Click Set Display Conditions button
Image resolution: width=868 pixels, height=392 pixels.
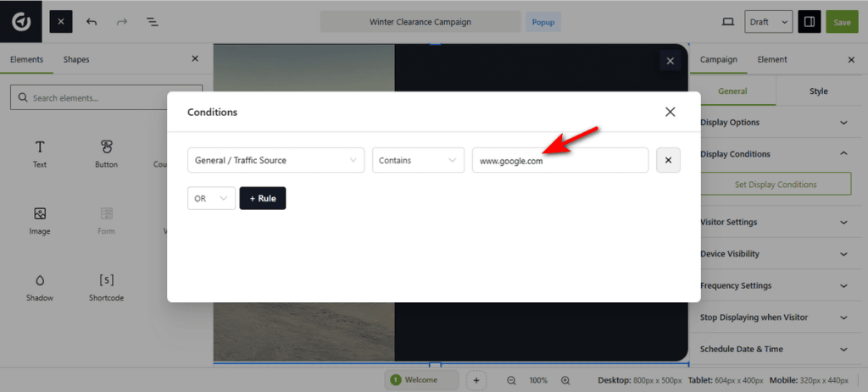tap(776, 184)
